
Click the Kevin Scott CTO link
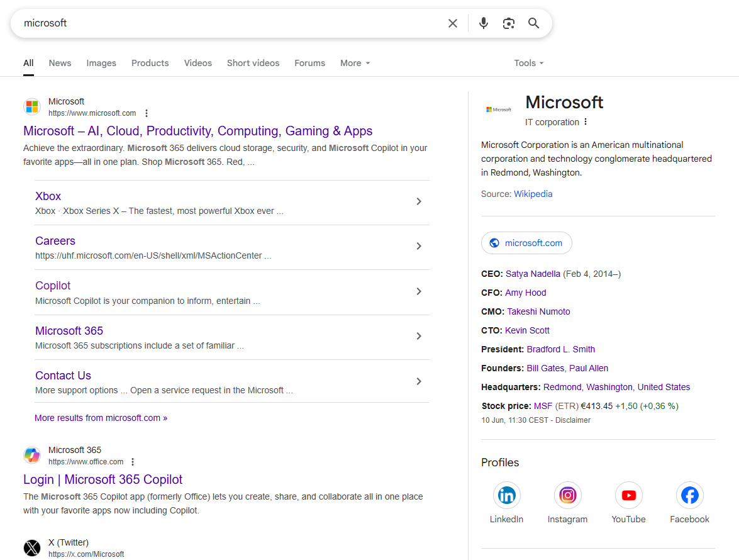[x=528, y=330]
